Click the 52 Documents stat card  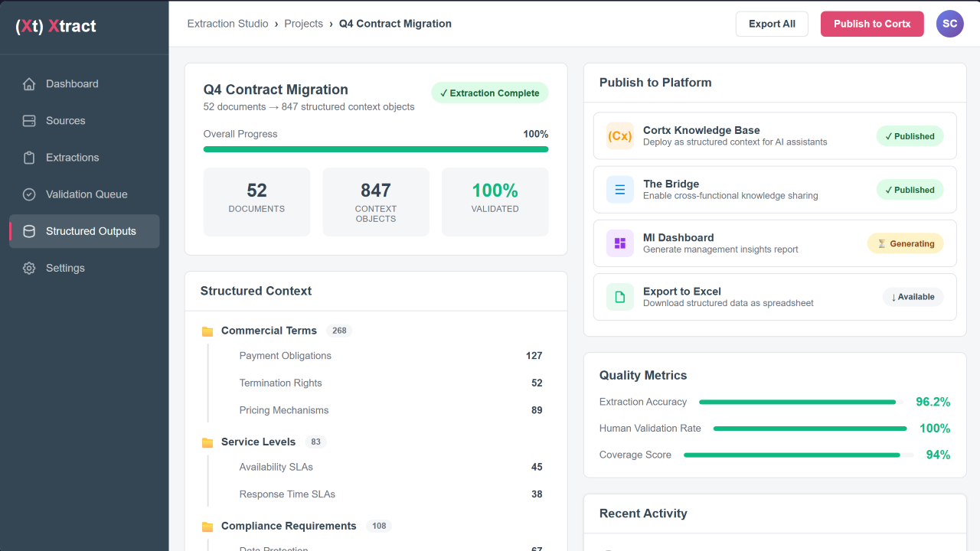coord(256,202)
